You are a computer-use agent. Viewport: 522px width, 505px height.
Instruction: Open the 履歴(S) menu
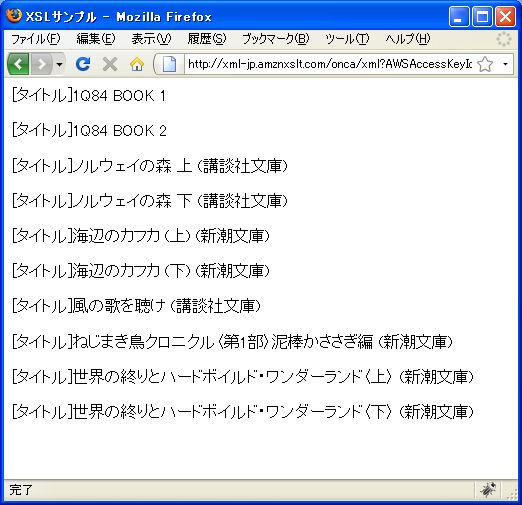(207, 39)
